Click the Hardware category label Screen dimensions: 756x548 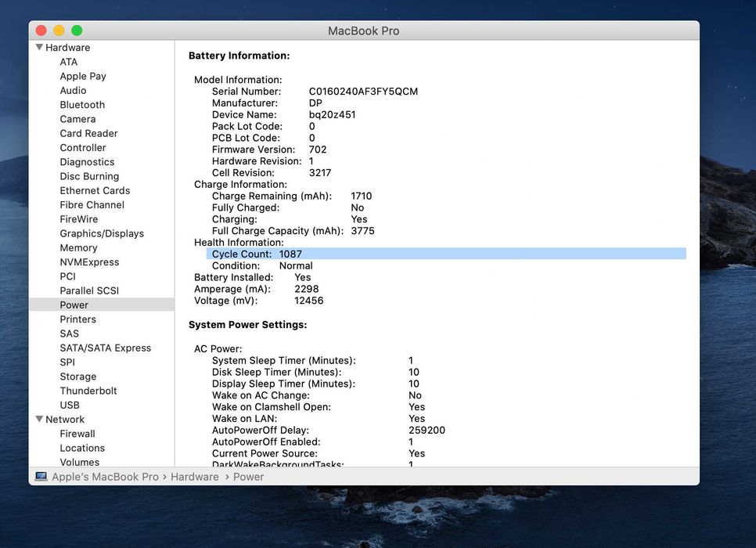coord(67,47)
